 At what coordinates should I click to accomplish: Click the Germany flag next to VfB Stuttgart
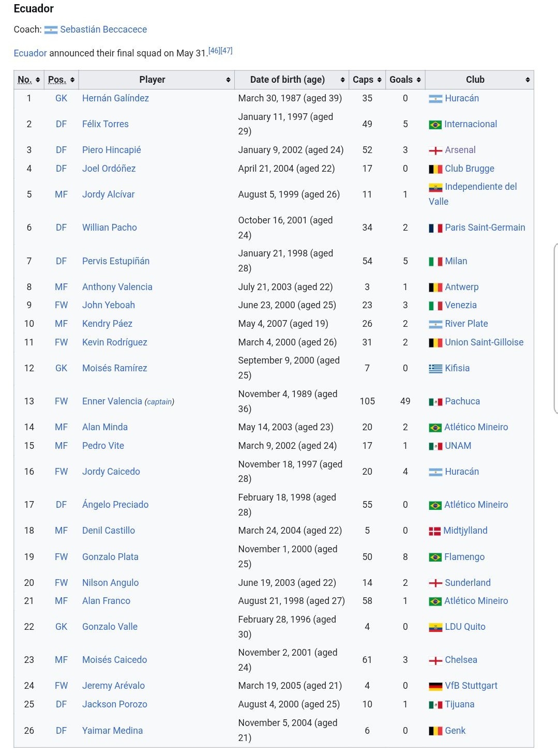point(435,686)
